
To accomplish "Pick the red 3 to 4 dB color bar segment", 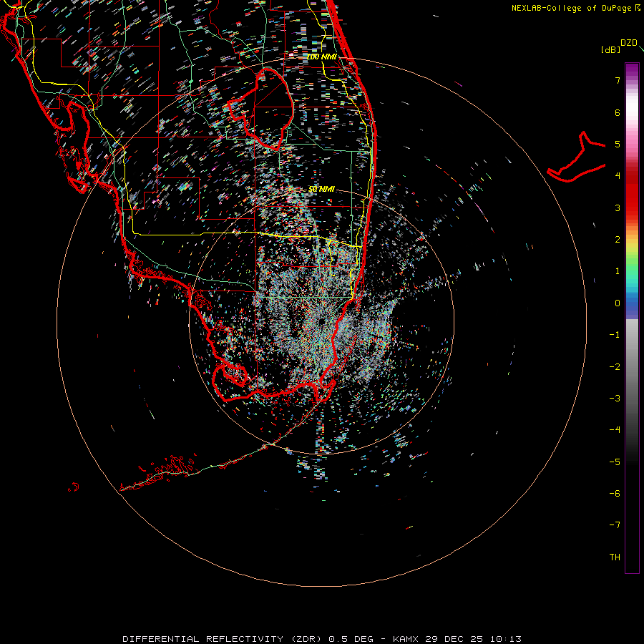I will 632,193.
